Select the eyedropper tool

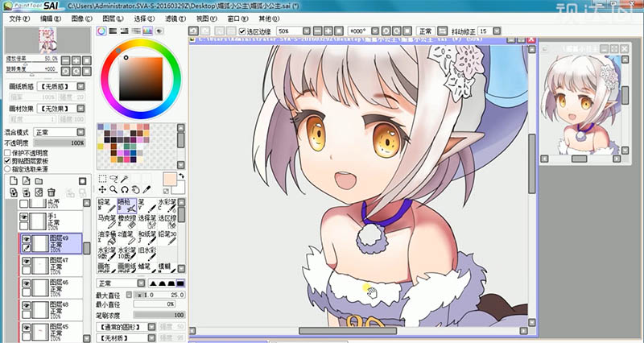147,190
